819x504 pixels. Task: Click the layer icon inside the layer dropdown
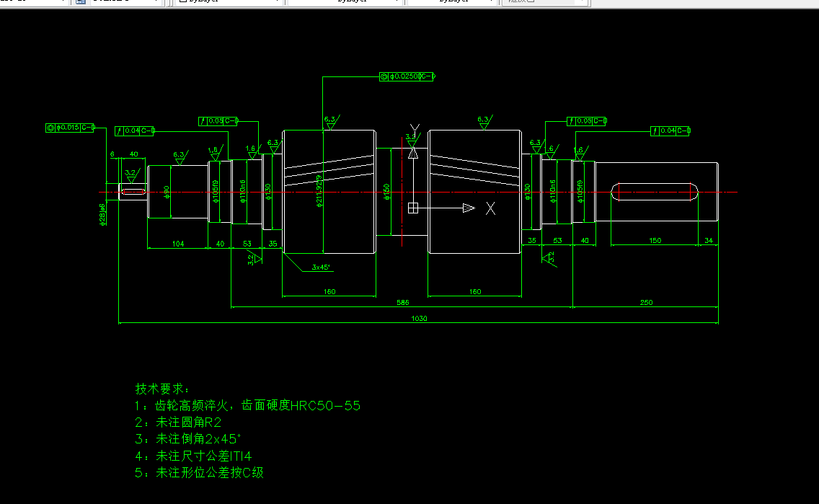(79, 2)
